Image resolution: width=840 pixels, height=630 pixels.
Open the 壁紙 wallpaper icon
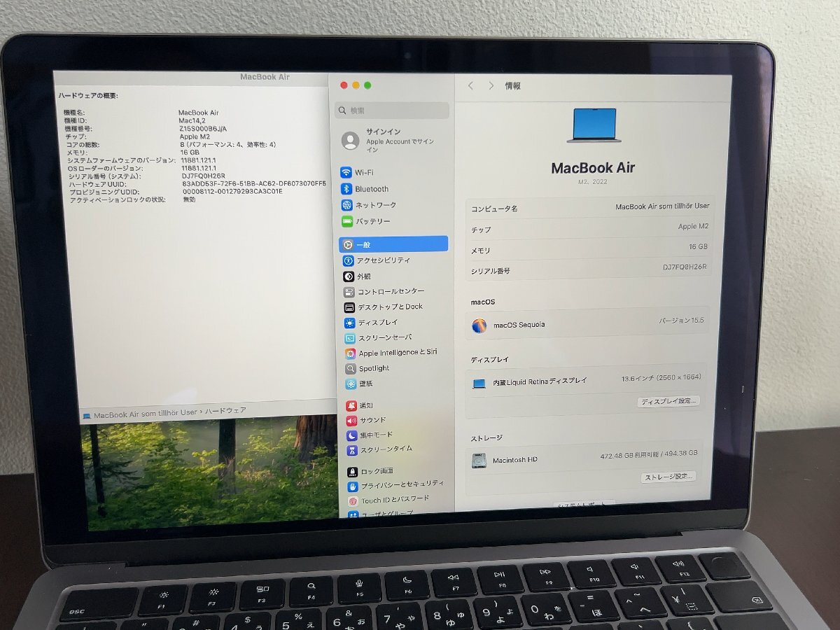[351, 384]
